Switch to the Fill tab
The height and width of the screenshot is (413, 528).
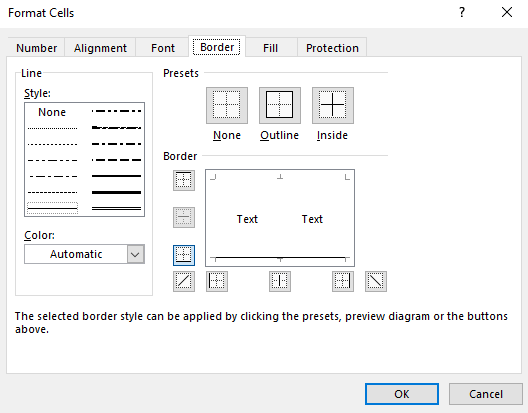point(270,48)
